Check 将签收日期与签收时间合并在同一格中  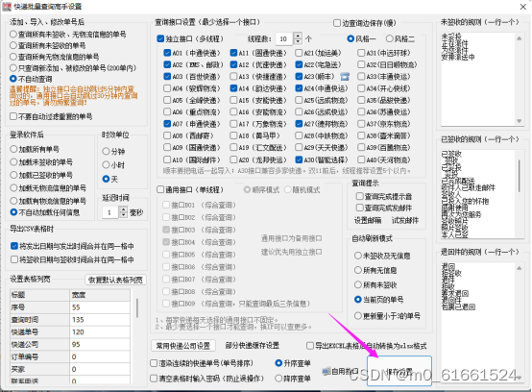click(x=13, y=259)
